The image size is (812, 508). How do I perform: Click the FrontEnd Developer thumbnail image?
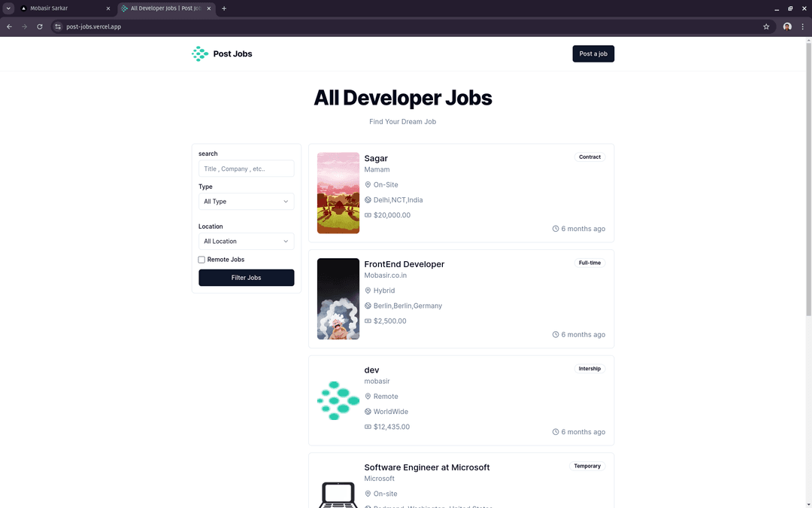pyautogui.click(x=338, y=299)
